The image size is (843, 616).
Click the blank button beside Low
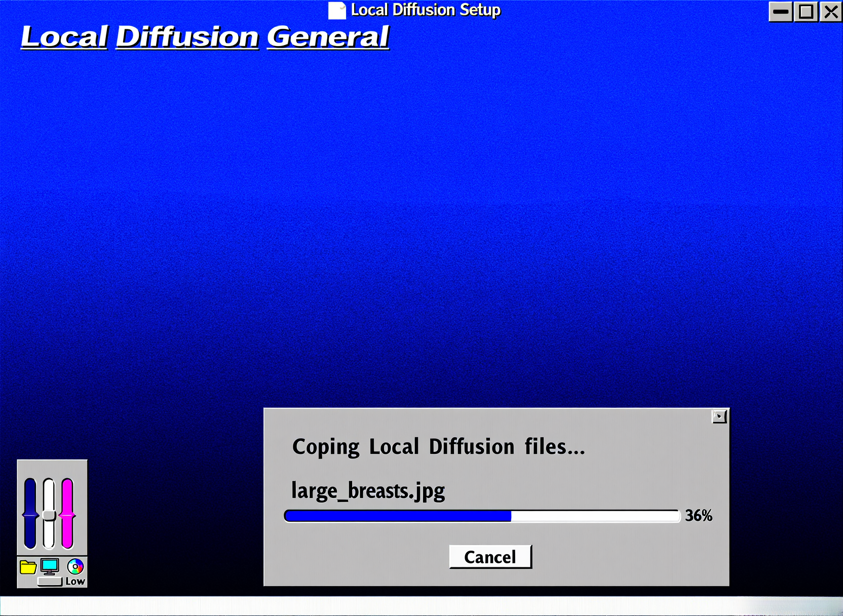[x=50, y=582]
